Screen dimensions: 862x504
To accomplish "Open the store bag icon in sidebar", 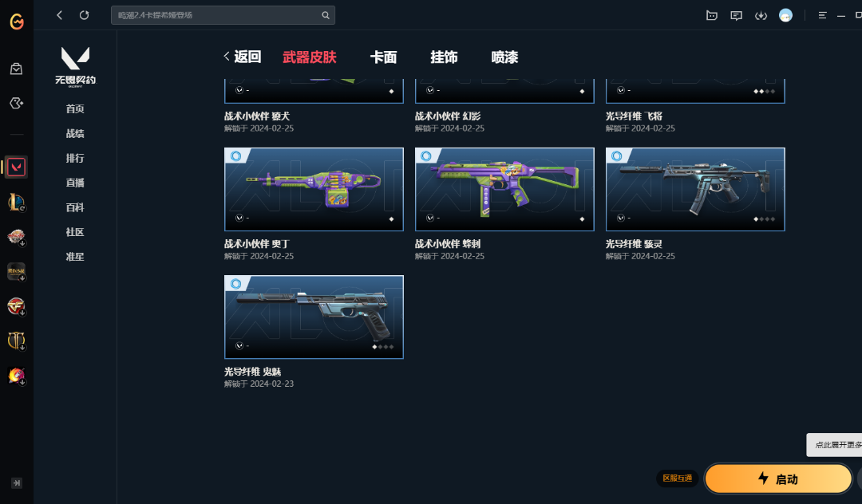I will coord(17,69).
